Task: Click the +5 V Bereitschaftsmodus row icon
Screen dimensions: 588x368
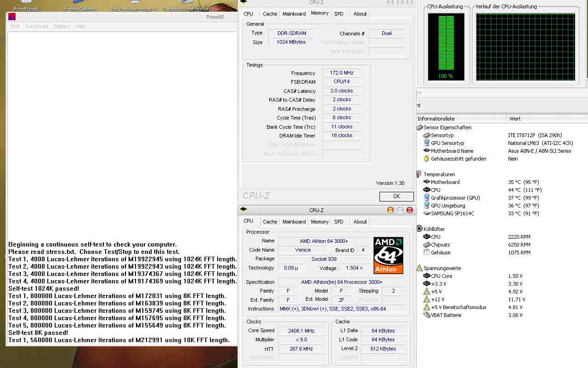Action: tap(427, 307)
